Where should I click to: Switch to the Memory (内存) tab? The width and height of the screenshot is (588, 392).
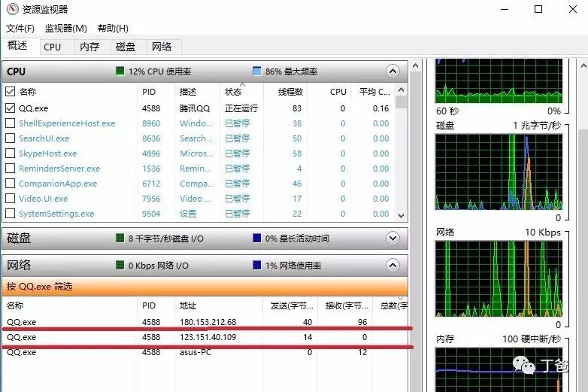pos(89,47)
